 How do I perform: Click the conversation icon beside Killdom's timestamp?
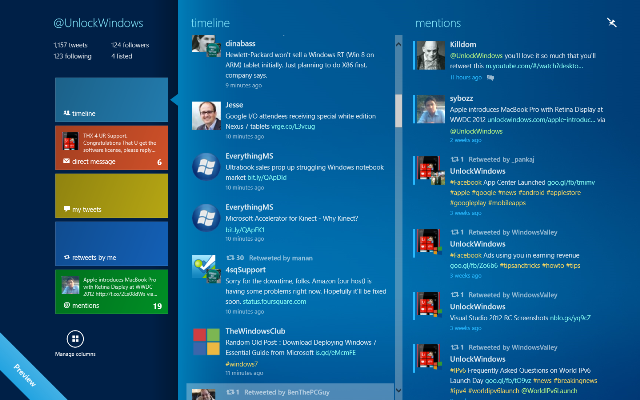[x=490, y=78]
